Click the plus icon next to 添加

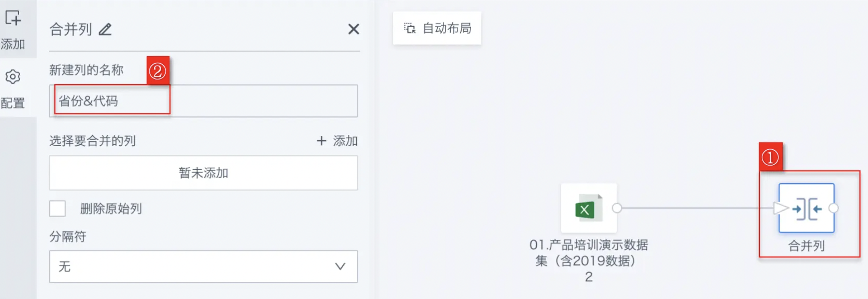(321, 141)
